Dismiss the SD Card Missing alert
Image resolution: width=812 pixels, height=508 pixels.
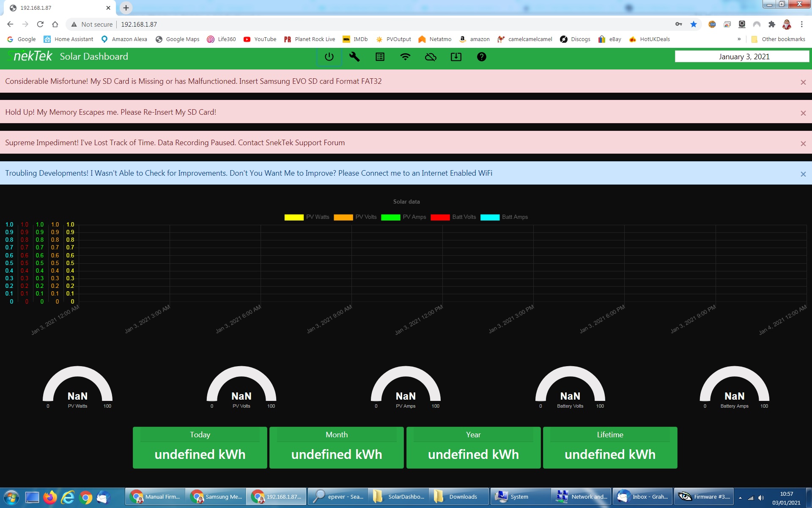click(803, 83)
